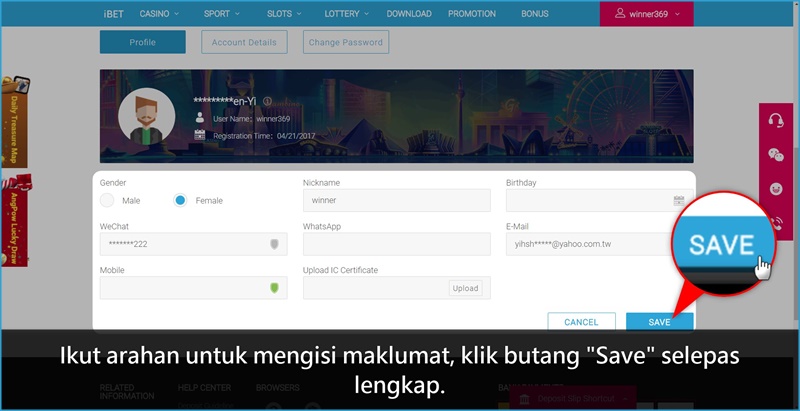Open the BONUS page
This screenshot has height=411, width=800.
click(x=535, y=14)
